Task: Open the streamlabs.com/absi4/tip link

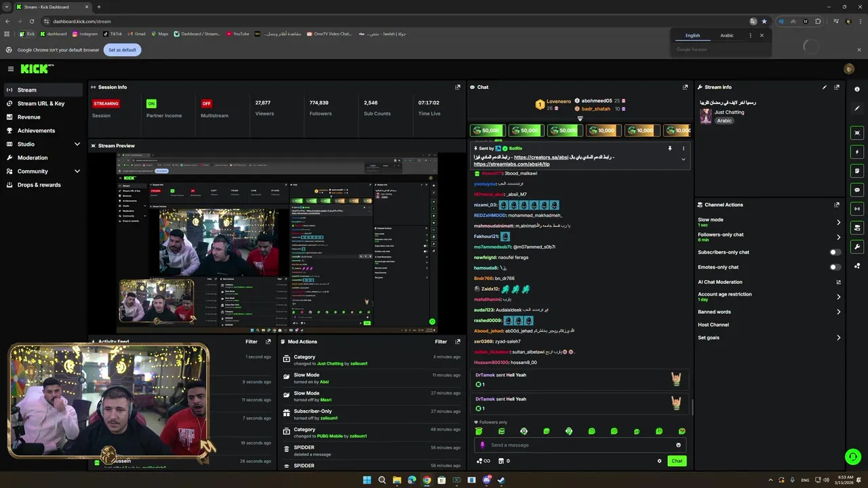Action: pos(511,164)
